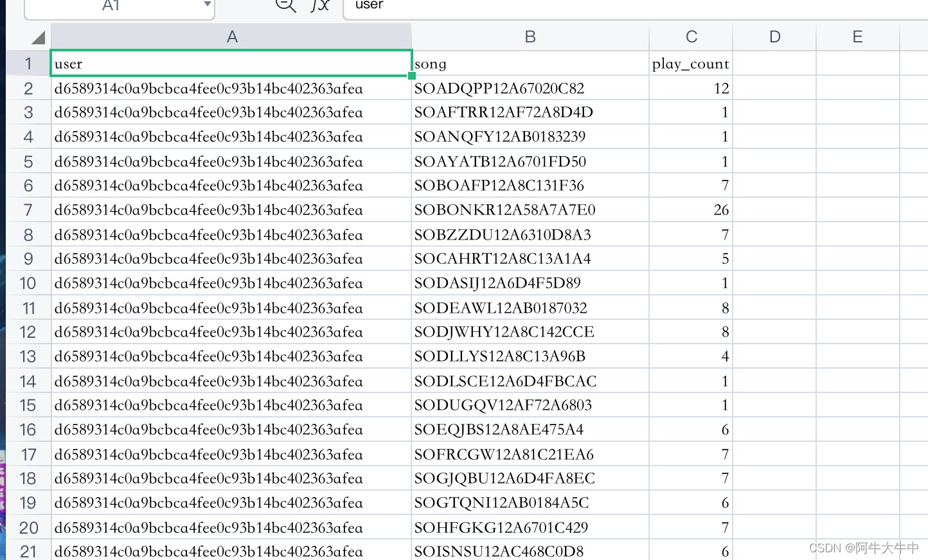Click cell SODEAWL12AB0187032
Image resolution: width=928 pixels, height=560 pixels.
click(x=530, y=308)
